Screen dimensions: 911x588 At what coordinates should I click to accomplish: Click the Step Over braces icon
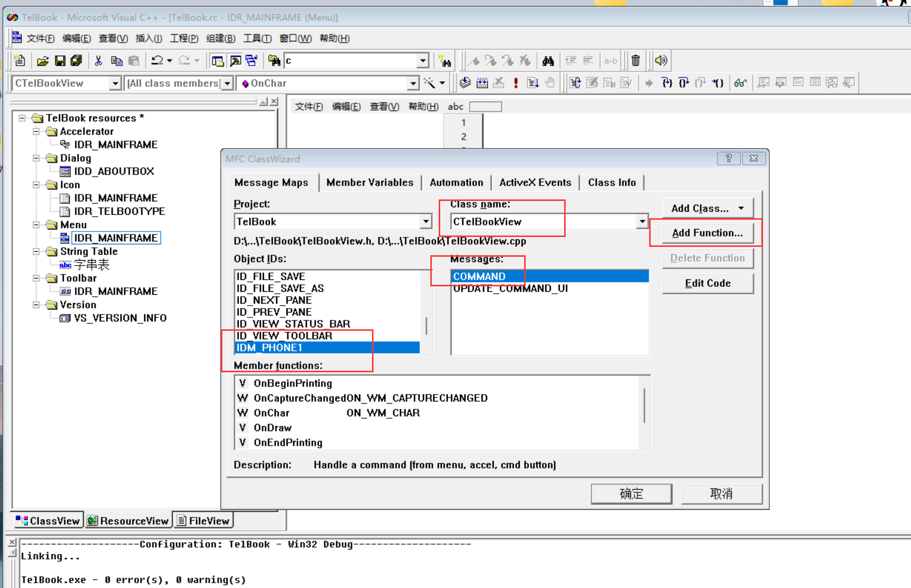684,82
